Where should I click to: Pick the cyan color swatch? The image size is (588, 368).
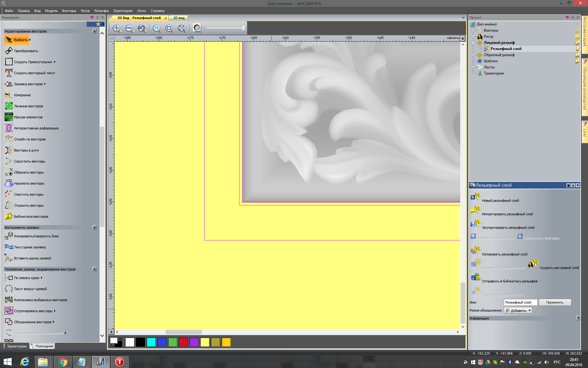[151, 342]
